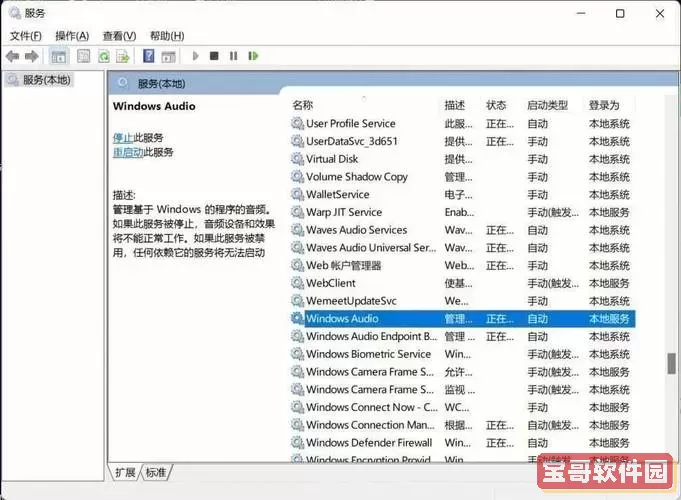This screenshot has width=681, height=500.
Task: Click the Back arrow toolbar icon
Action: point(13,56)
